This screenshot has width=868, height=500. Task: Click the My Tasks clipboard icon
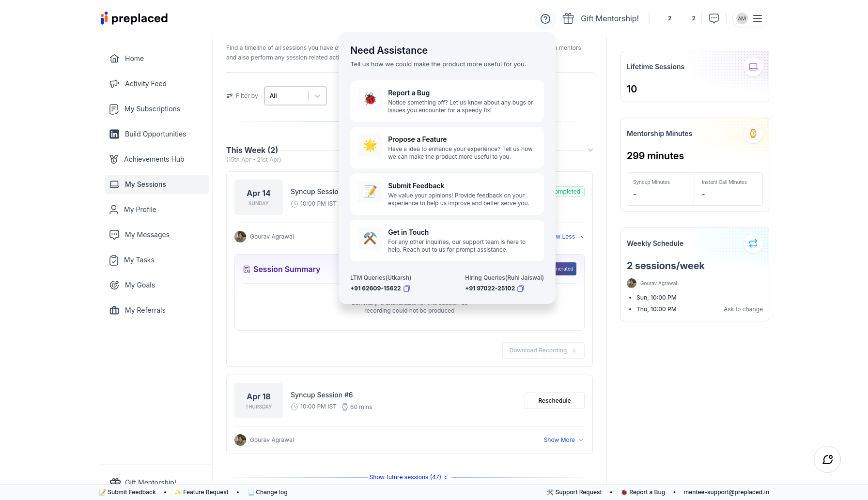[114, 260]
